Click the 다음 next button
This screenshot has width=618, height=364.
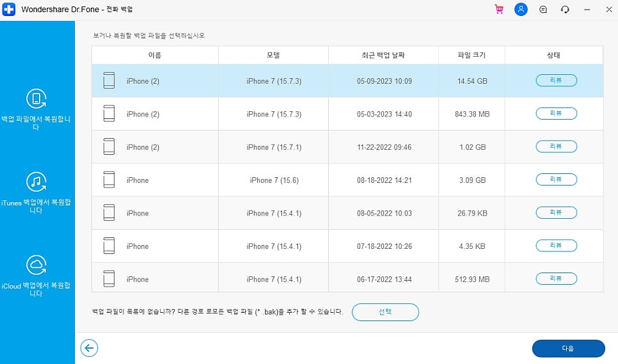coord(568,349)
